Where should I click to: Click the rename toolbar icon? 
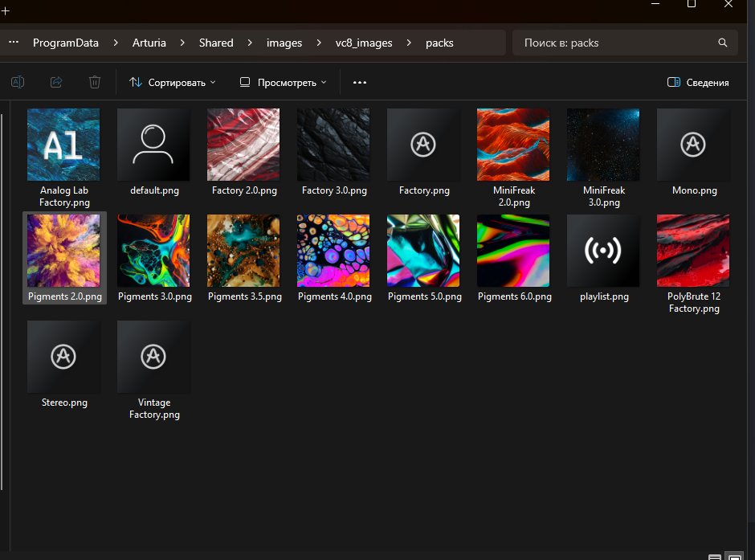tap(18, 82)
